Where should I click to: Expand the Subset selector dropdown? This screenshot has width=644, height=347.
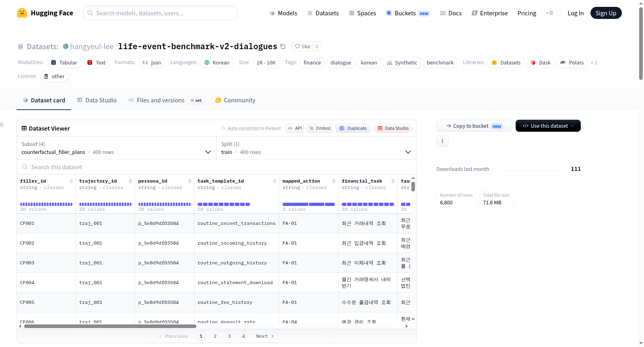(116, 148)
